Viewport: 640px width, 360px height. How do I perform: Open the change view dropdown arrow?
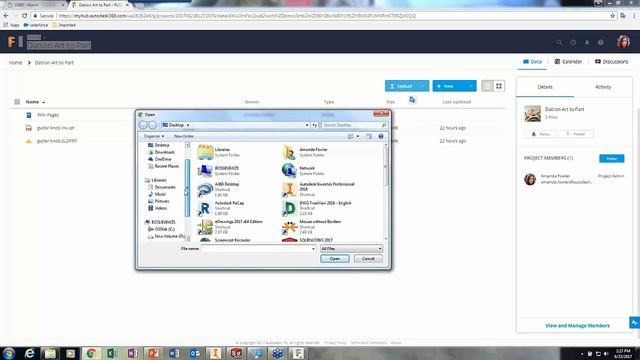358,136
